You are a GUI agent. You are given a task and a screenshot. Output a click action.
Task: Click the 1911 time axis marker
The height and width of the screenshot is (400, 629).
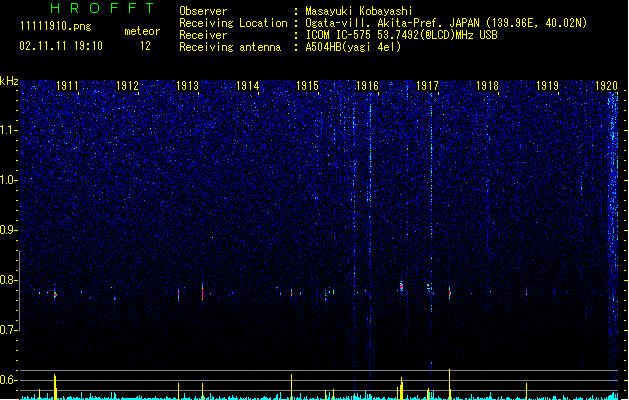pos(67,85)
